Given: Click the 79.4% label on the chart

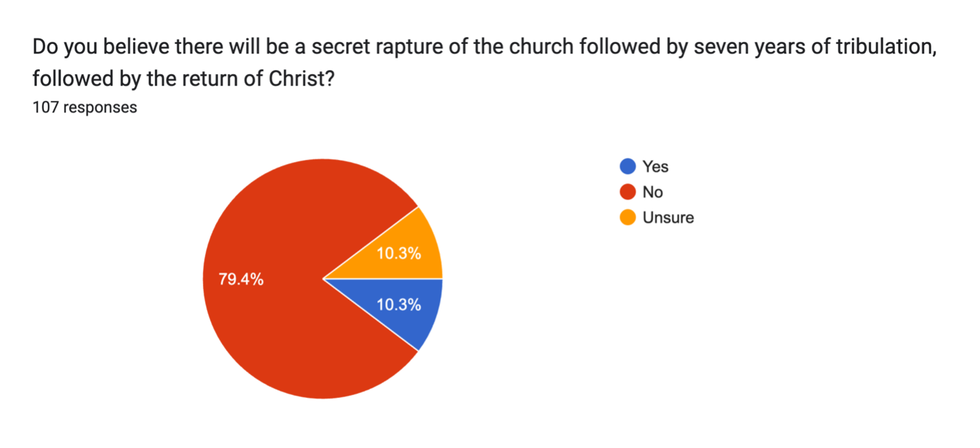Looking at the screenshot, I should click(241, 279).
